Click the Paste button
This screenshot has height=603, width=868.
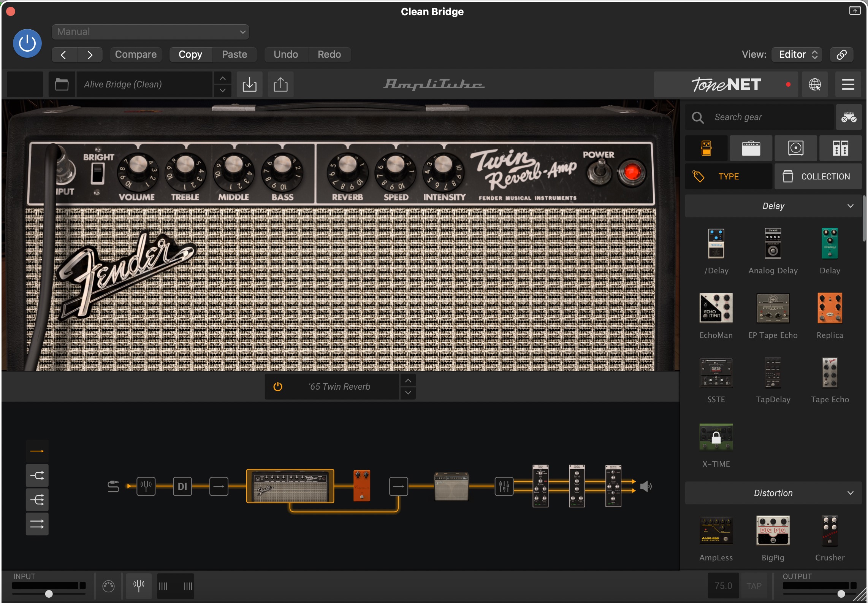[234, 55]
